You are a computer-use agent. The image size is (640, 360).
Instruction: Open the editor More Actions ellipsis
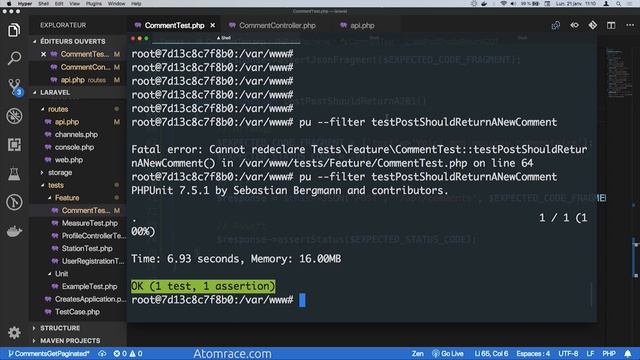click(x=630, y=25)
